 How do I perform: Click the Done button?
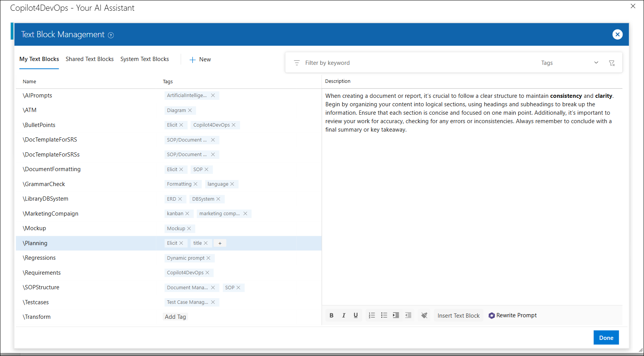coord(606,338)
